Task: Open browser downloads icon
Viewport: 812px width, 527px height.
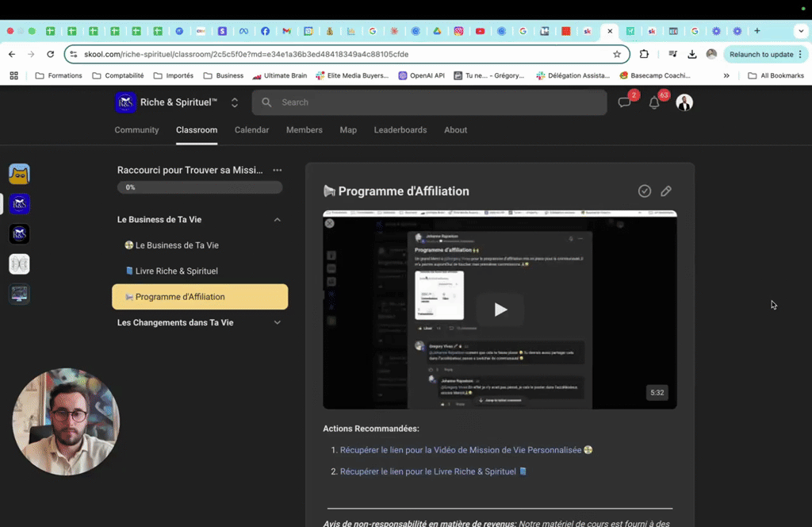Action: pyautogui.click(x=691, y=54)
